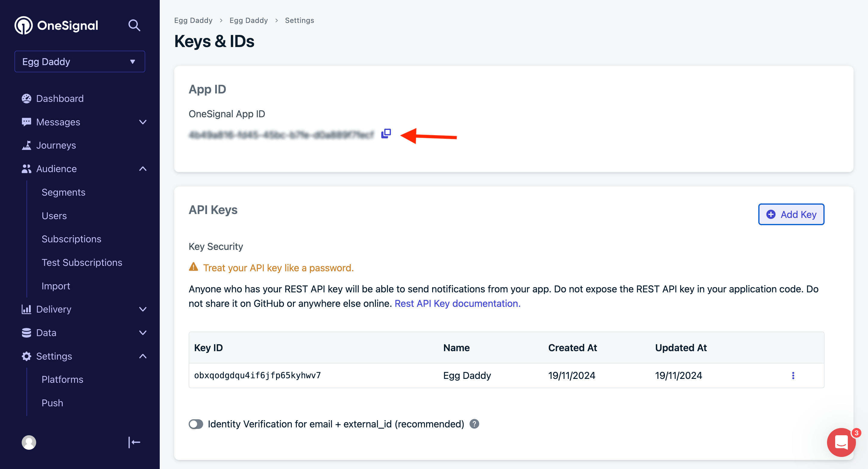The width and height of the screenshot is (868, 469).
Task: Click the Key ID column header
Action: tap(209, 348)
